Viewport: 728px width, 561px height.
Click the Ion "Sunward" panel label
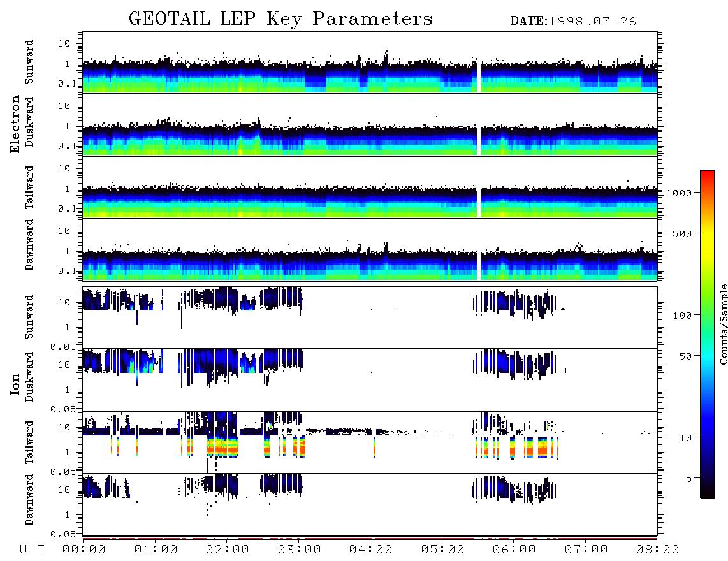(29, 317)
